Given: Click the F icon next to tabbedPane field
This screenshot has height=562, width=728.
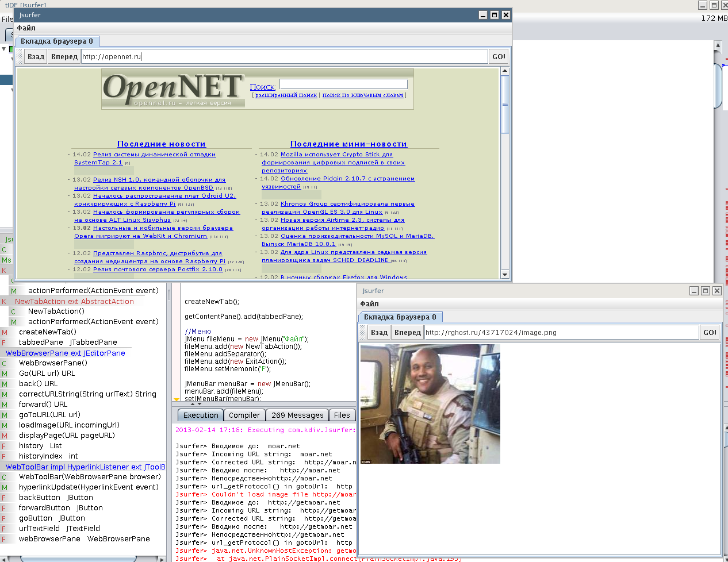Looking at the screenshot, I should click(x=4, y=342).
